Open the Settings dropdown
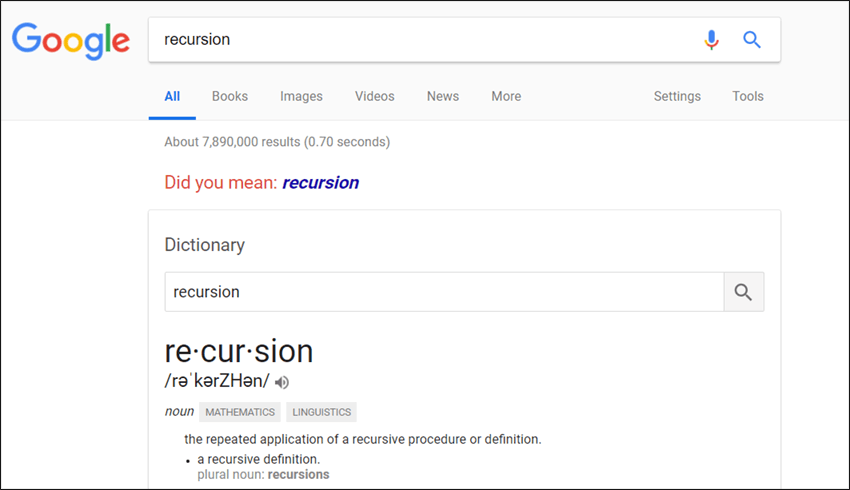 point(677,96)
